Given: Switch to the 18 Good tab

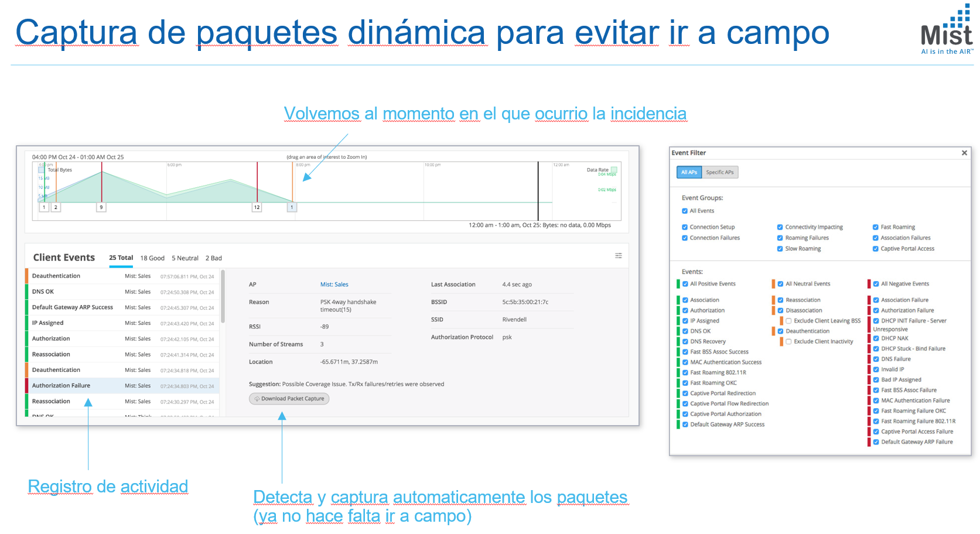Looking at the screenshot, I should click(152, 258).
